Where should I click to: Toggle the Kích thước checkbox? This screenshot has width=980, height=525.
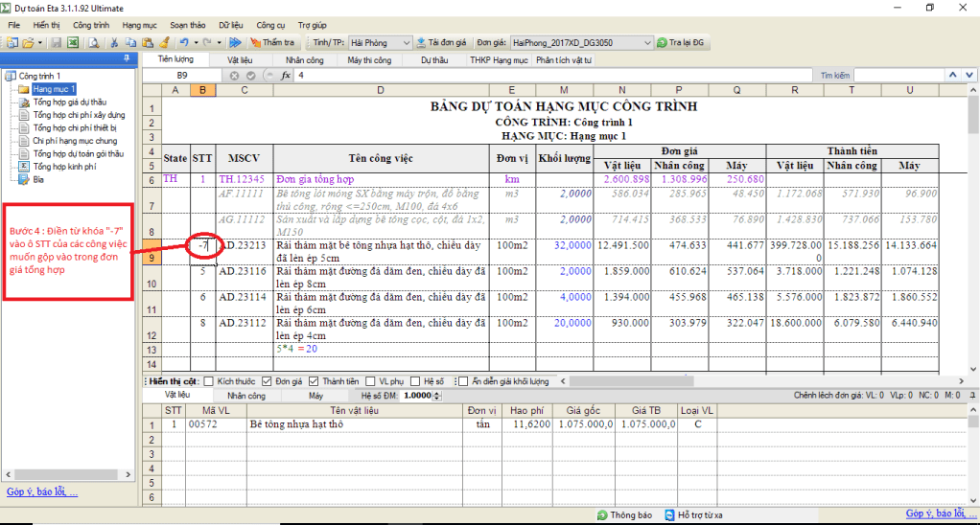coord(210,381)
